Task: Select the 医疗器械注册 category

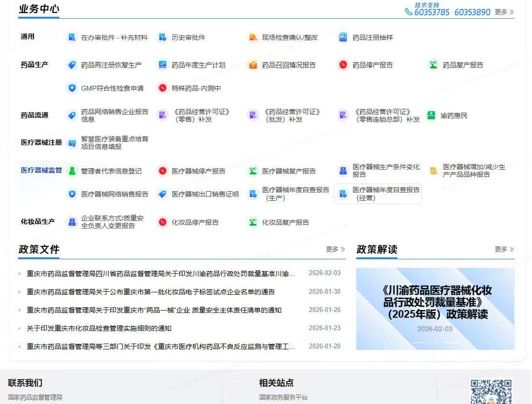Action: click(41, 142)
